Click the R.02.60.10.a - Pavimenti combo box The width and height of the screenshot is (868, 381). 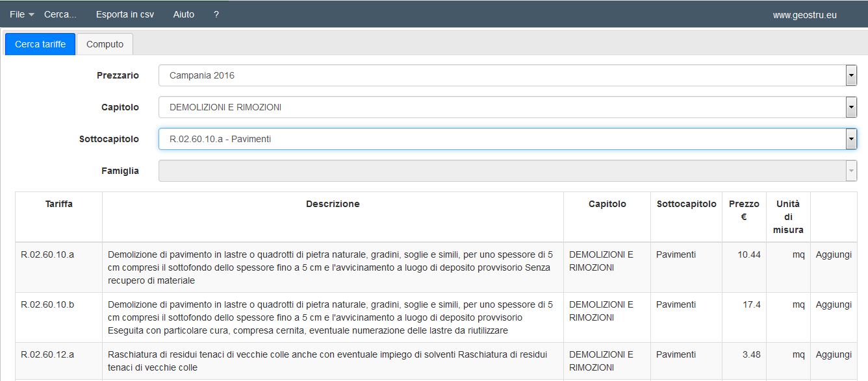[x=507, y=139]
